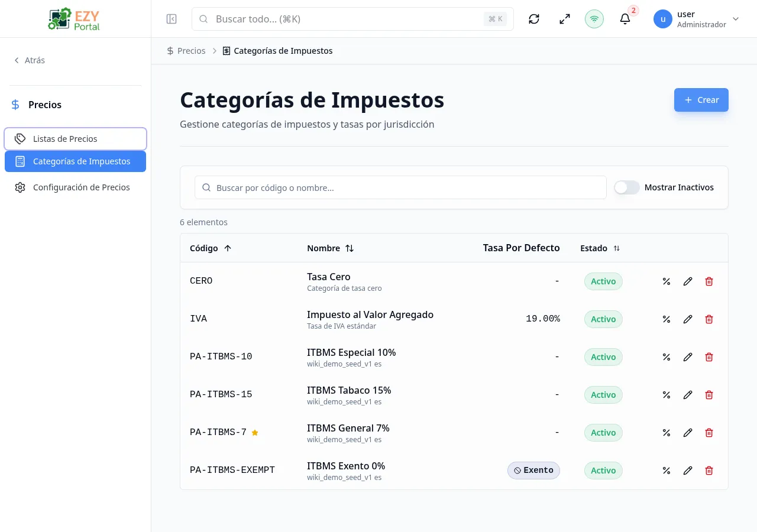The height and width of the screenshot is (532, 757).
Task: Click ITBMS Tabaco 15% name
Action: point(349,390)
